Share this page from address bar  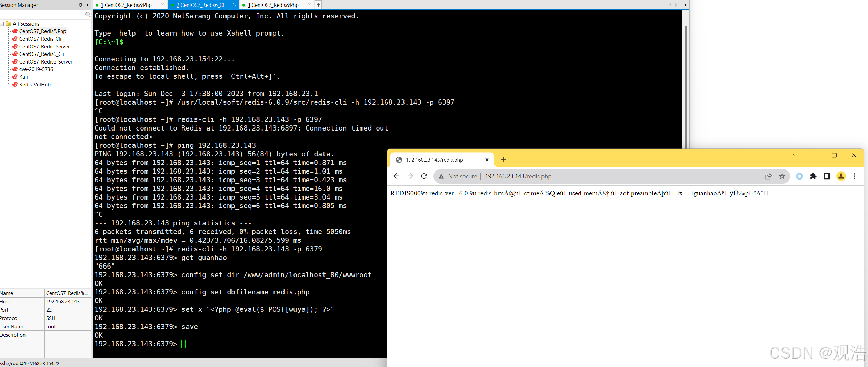[768, 176]
